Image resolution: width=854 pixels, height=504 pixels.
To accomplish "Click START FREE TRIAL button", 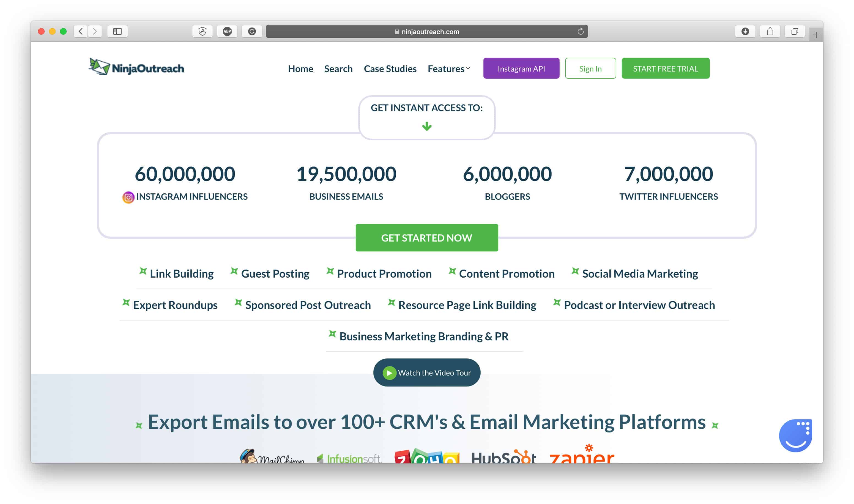I will point(666,68).
